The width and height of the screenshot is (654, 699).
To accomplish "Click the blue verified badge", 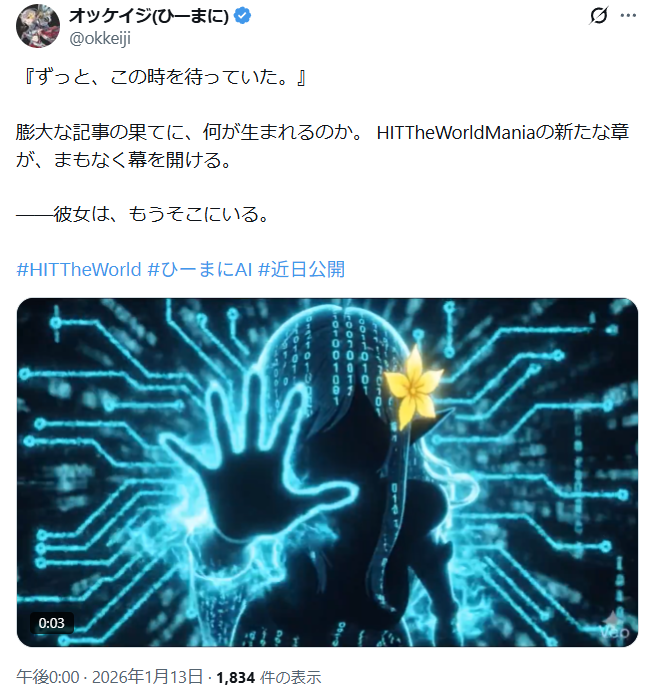I will pyautogui.click(x=243, y=16).
